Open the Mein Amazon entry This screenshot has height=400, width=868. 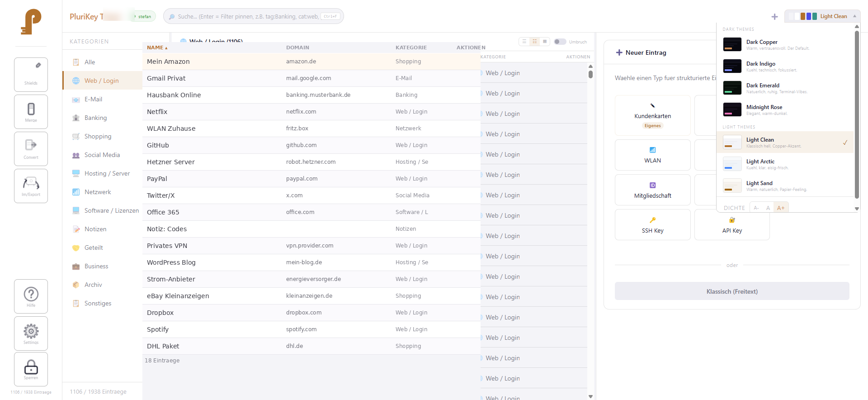pyautogui.click(x=311, y=62)
